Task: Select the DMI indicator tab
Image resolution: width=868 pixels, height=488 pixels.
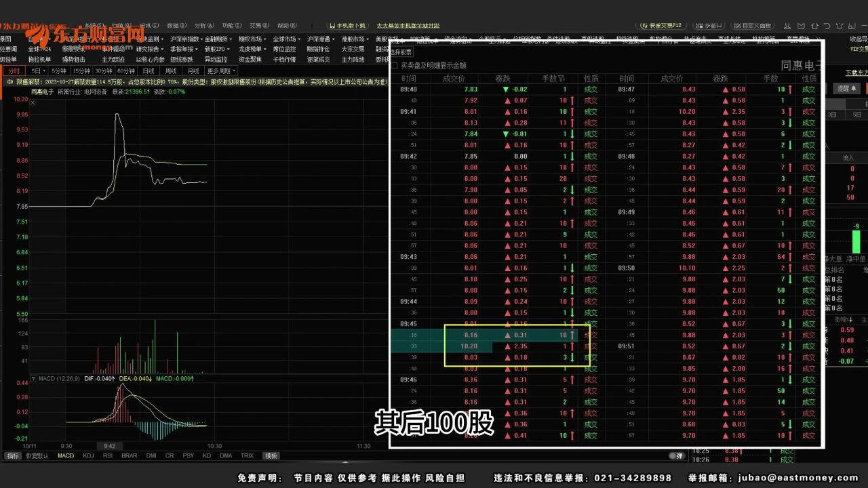Action: tap(151, 455)
